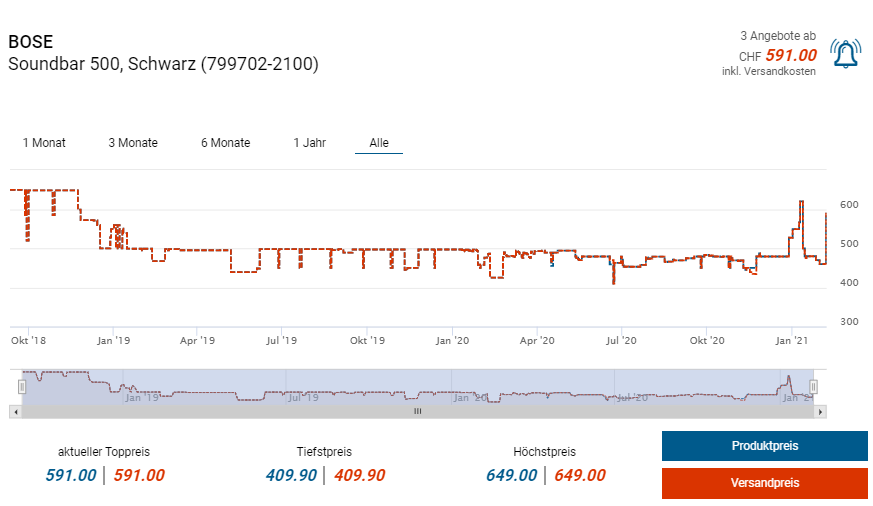Image resolution: width=873 pixels, height=506 pixels.
Task: Click the CHF 591.00 offer price
Action: click(790, 56)
